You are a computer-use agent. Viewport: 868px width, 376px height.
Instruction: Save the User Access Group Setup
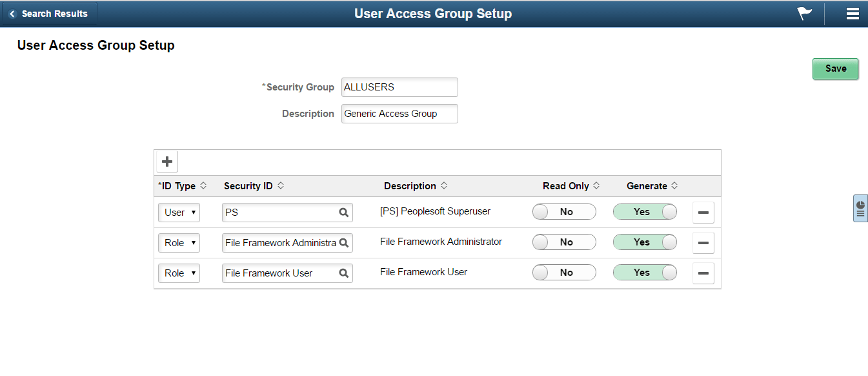click(835, 68)
